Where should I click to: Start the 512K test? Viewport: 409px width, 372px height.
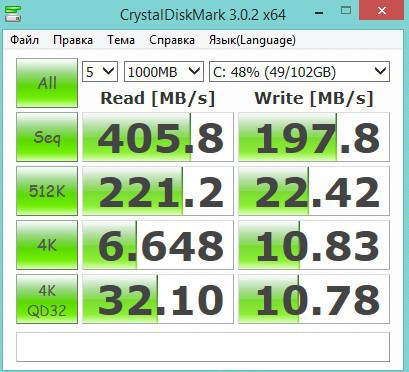[x=47, y=191]
